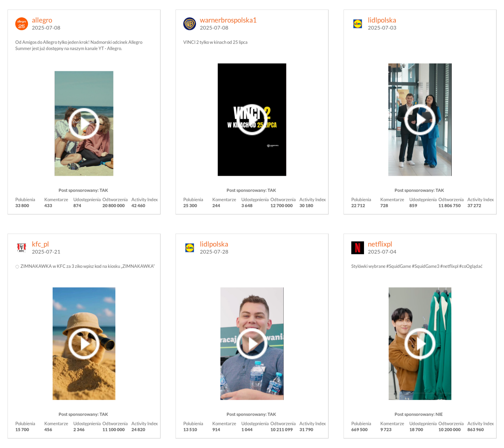Open the warnerbrospolska1 profile link
Image resolution: width=504 pixels, height=448 pixels.
pos(228,20)
